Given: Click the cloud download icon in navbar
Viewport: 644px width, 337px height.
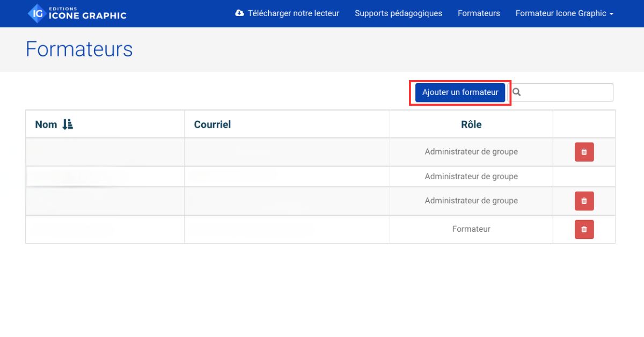Looking at the screenshot, I should click(x=239, y=13).
